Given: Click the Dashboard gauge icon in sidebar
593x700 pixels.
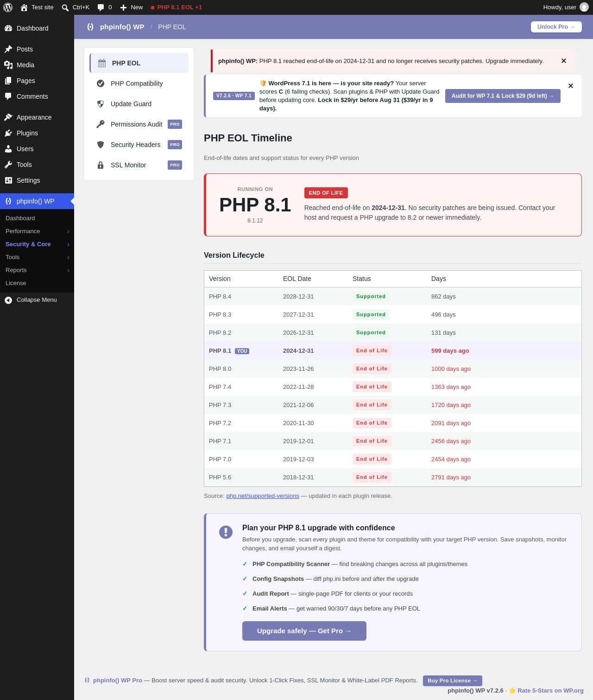Looking at the screenshot, I should coord(8,28).
